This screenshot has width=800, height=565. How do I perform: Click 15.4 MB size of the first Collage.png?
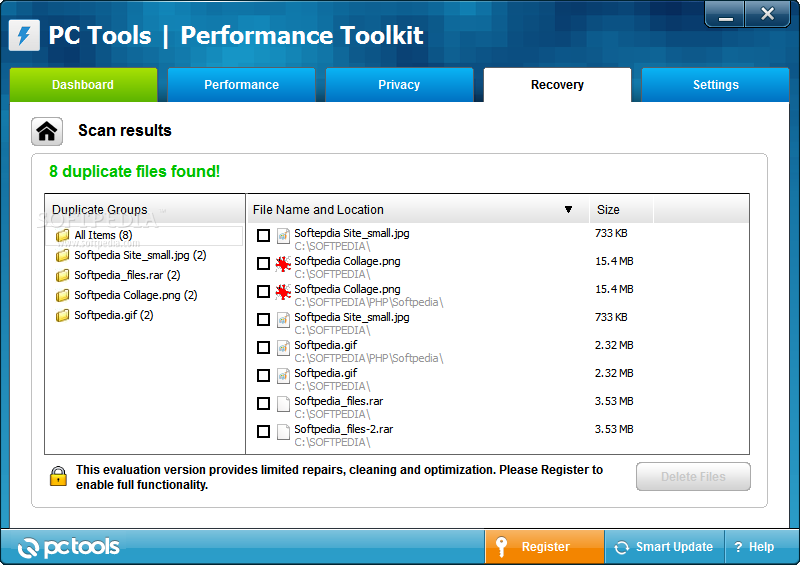(614, 261)
